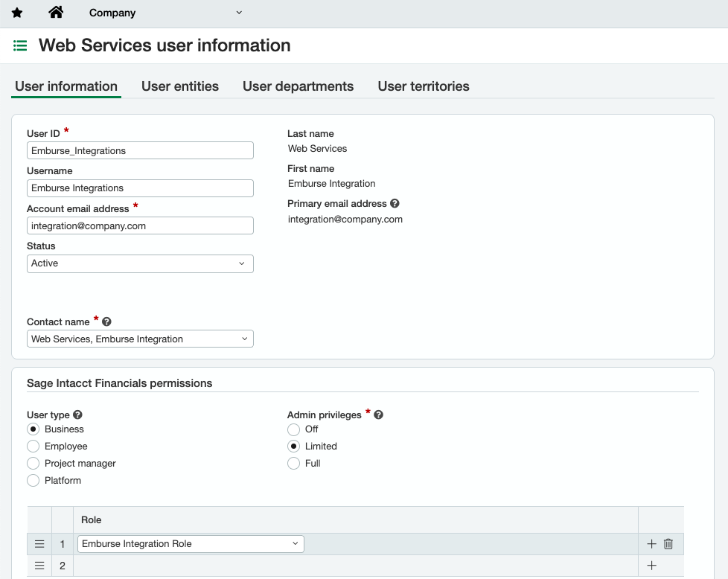728x579 pixels.
Task: Open help tooltip next to Contact name
Action: coord(106,321)
